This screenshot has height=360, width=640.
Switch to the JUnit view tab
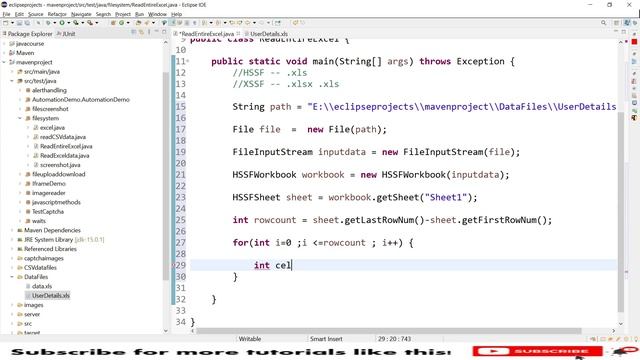click(x=66, y=34)
